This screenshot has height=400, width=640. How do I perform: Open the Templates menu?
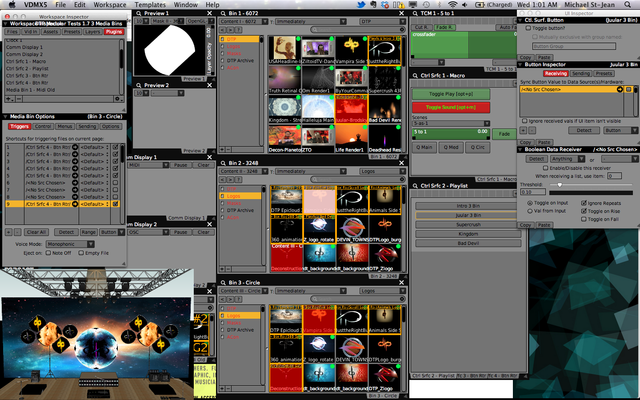(x=150, y=4)
